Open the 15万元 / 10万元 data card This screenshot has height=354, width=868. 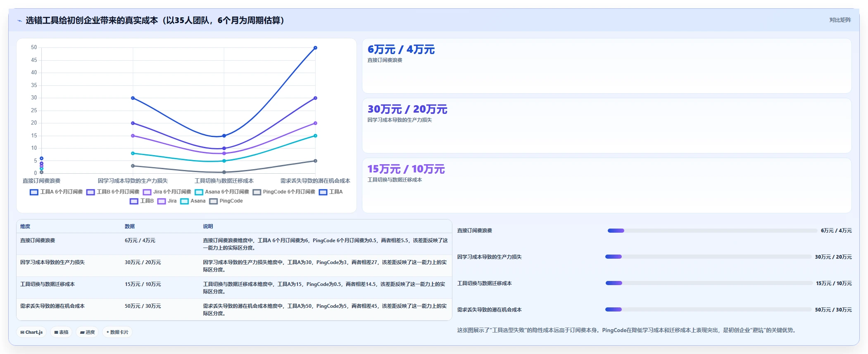(x=606, y=186)
